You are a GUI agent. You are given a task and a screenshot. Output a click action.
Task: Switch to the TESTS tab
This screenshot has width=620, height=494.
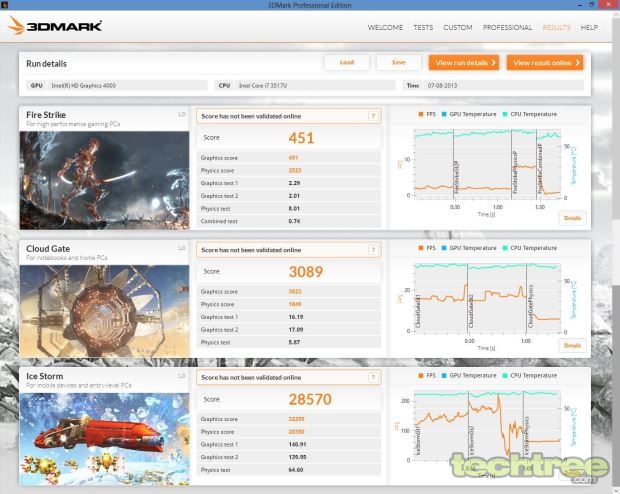423,27
